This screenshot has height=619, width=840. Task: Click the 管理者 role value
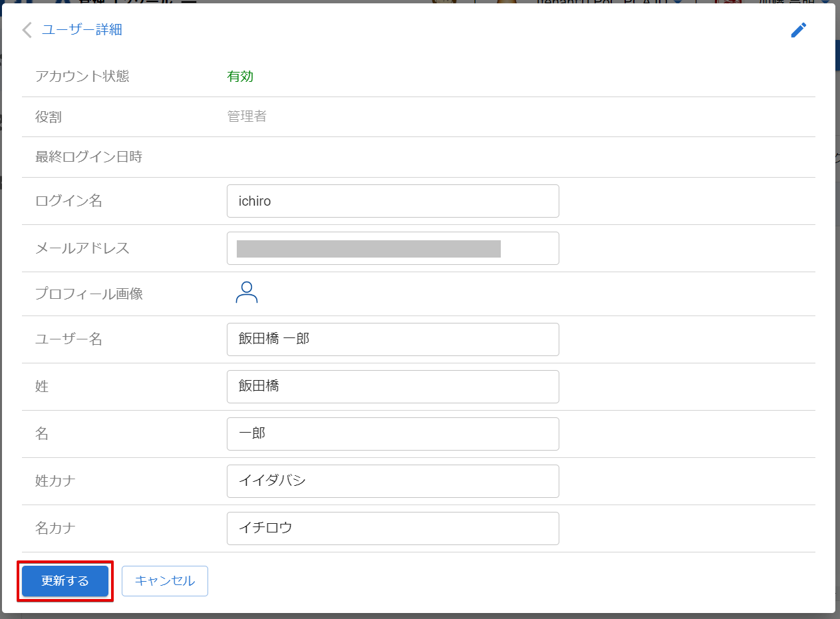coord(247,116)
